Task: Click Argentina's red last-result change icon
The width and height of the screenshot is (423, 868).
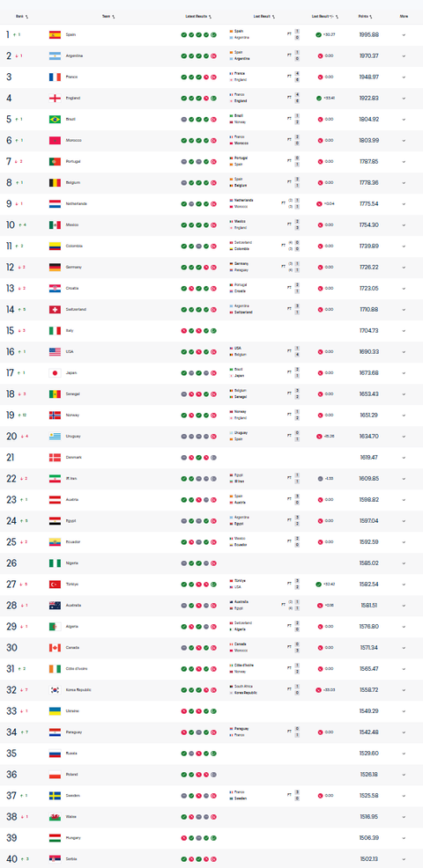Action: pos(320,56)
